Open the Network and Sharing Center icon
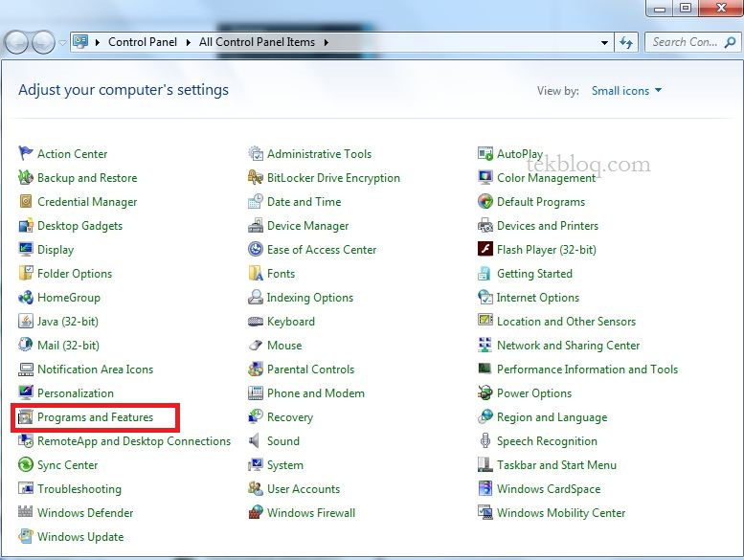This screenshot has height=560, width=744. tap(485, 345)
